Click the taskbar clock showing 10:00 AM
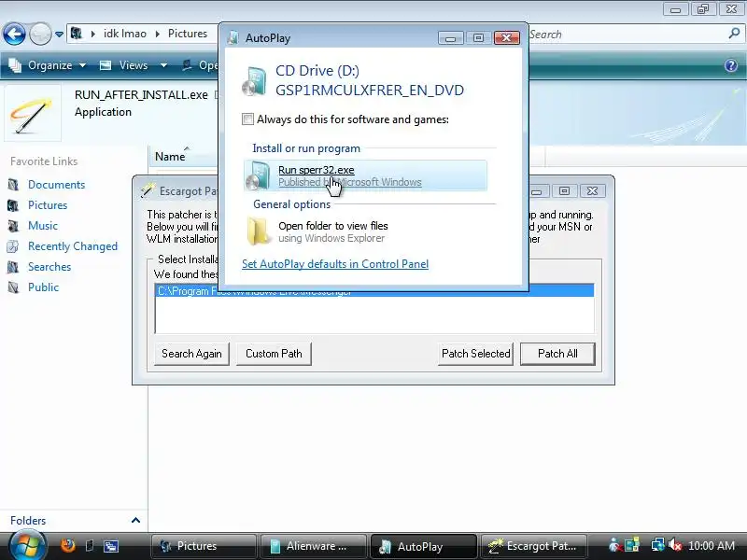This screenshot has width=747, height=560. click(712, 546)
